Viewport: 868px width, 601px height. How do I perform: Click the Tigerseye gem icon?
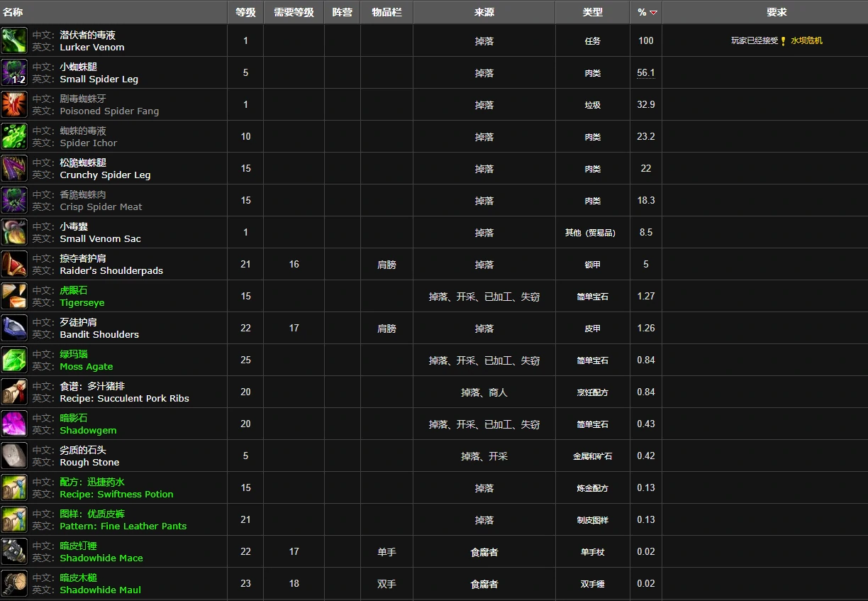(14, 296)
